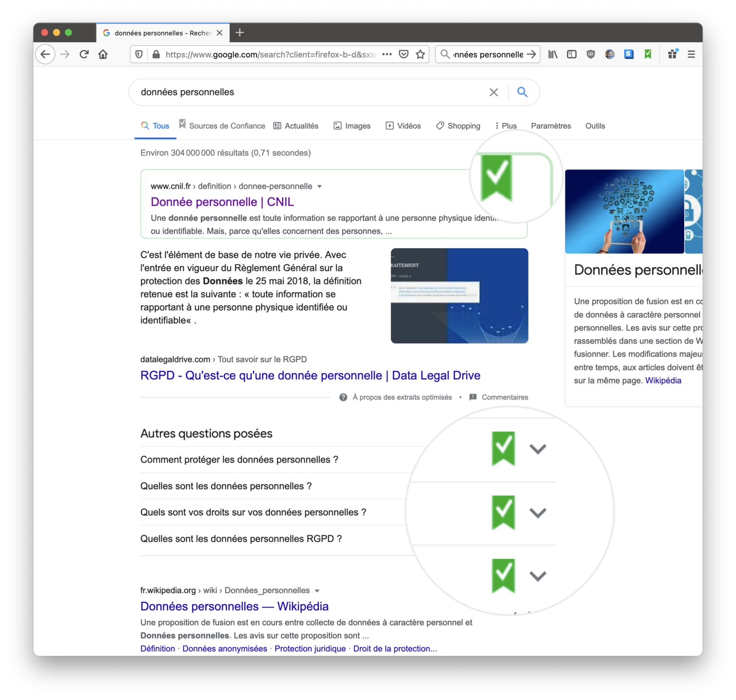Click Commentaires link below snippet

coord(505,397)
